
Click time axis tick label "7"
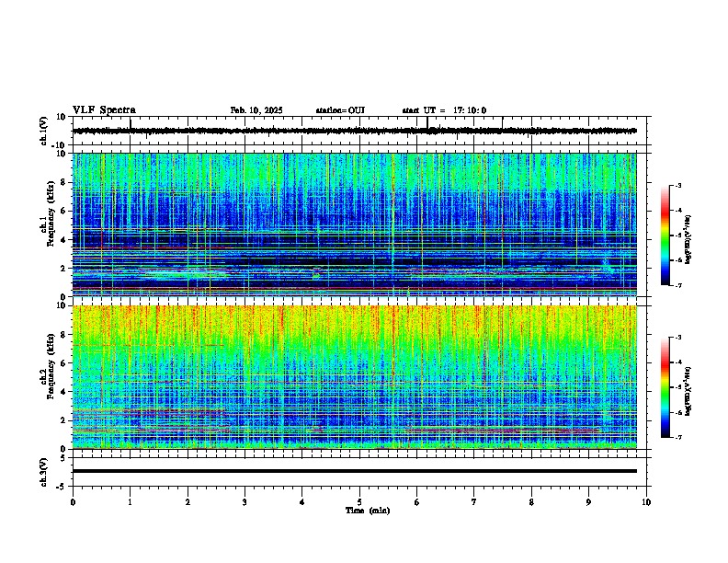point(474,502)
